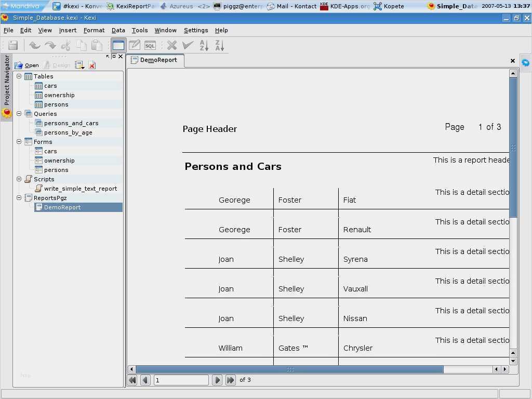Click the page number input field
The height and width of the screenshot is (399, 532).
click(x=181, y=380)
